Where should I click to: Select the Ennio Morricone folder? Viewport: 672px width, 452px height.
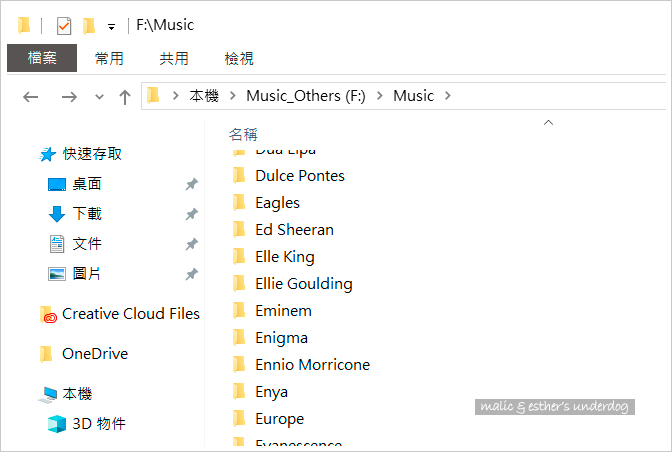[312, 365]
